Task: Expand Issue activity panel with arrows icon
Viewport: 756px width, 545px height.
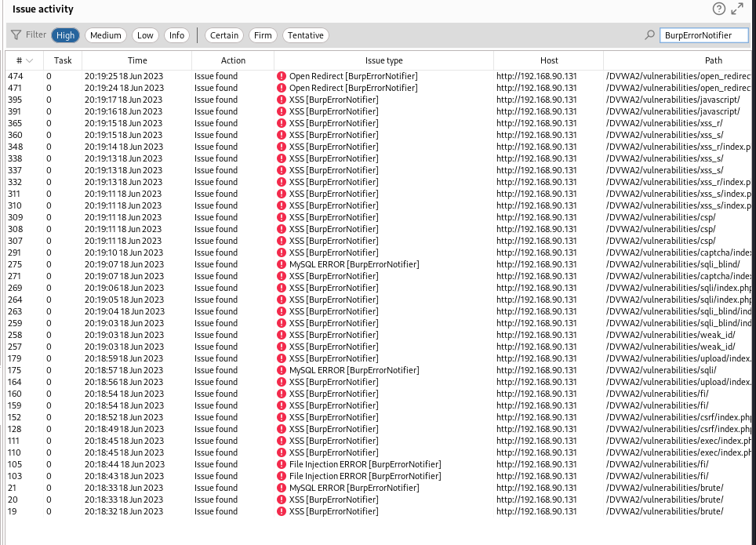Action: (737, 9)
